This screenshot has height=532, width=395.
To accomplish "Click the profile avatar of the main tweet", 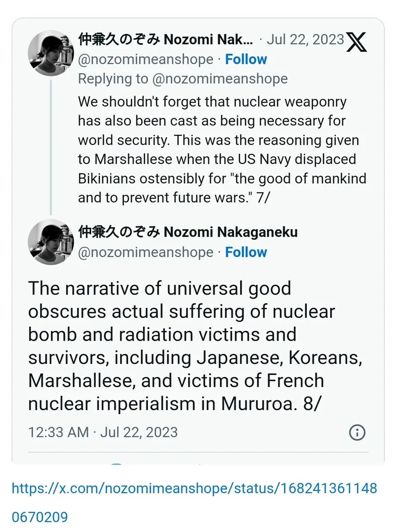I will (x=50, y=242).
